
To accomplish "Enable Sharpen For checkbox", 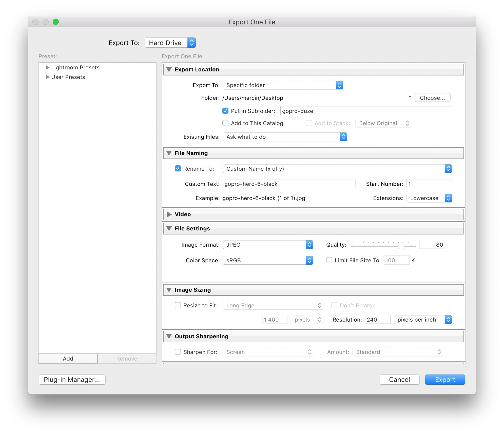I will pos(178,352).
